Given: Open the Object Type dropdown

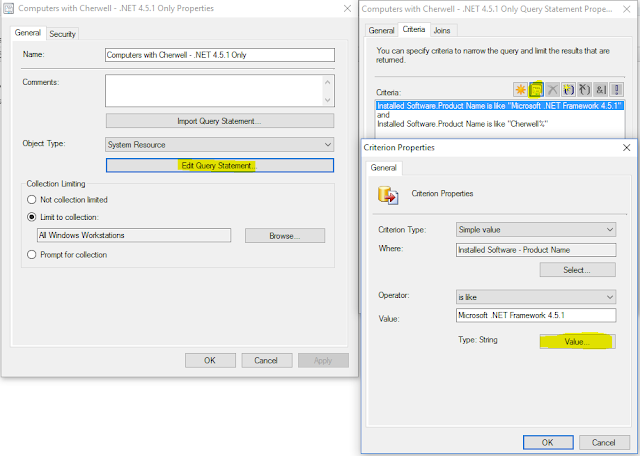Looking at the screenshot, I should pyautogui.click(x=220, y=145).
